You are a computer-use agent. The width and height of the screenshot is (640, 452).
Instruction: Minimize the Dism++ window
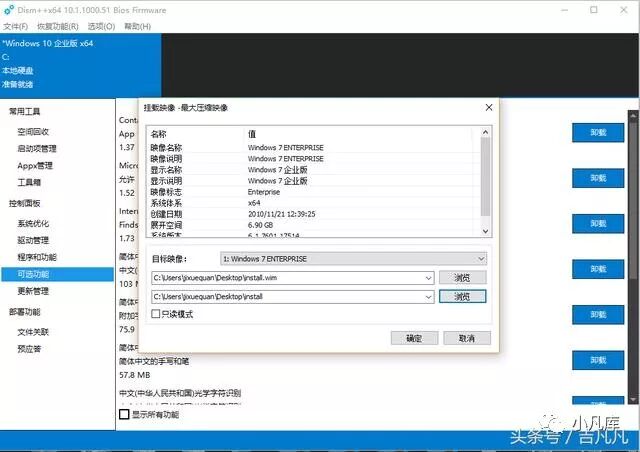tap(564, 10)
